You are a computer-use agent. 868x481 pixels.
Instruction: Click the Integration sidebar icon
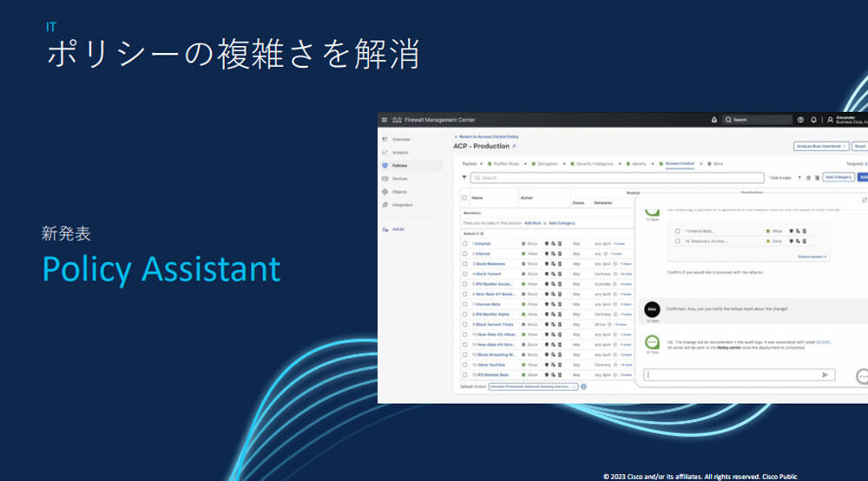(385, 205)
